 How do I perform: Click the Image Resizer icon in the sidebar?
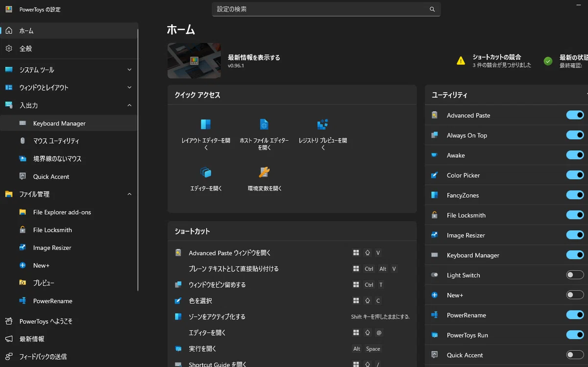point(23,247)
